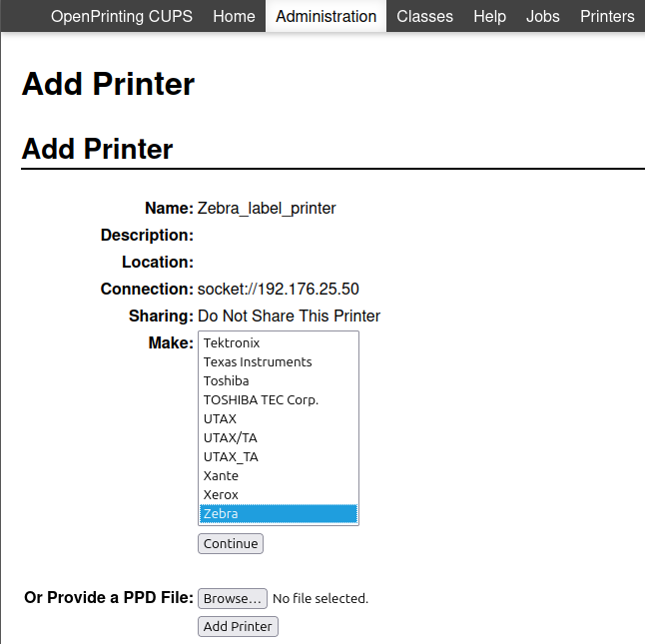This screenshot has width=645, height=644.
Task: Click Browse to choose a PPD file
Action: click(233, 598)
